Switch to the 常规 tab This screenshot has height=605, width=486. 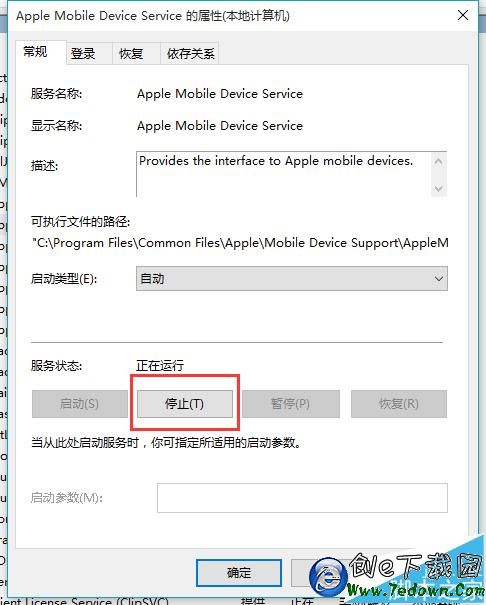pyautogui.click(x=35, y=52)
